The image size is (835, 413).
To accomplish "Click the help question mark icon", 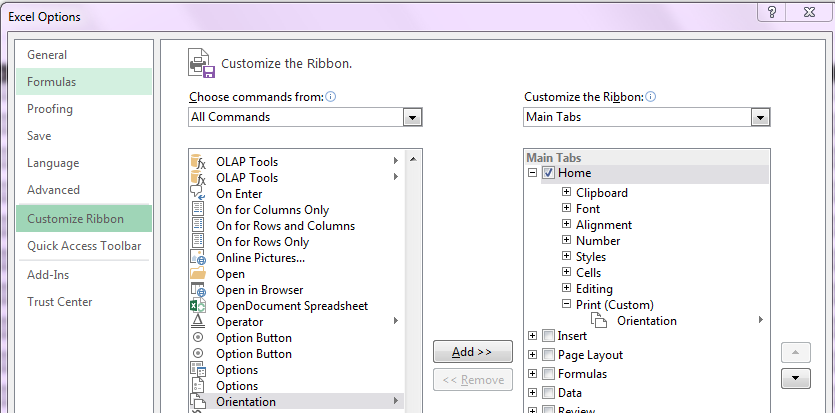I will click(773, 12).
